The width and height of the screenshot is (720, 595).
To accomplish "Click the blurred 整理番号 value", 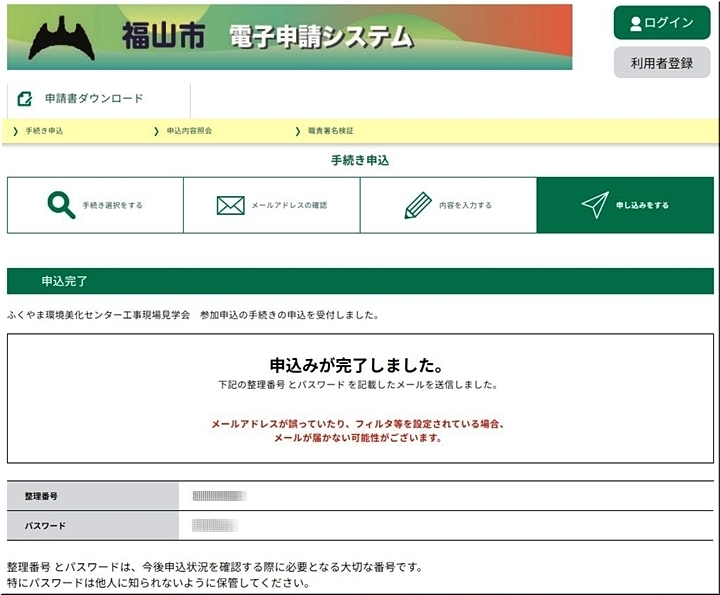I will [x=218, y=496].
